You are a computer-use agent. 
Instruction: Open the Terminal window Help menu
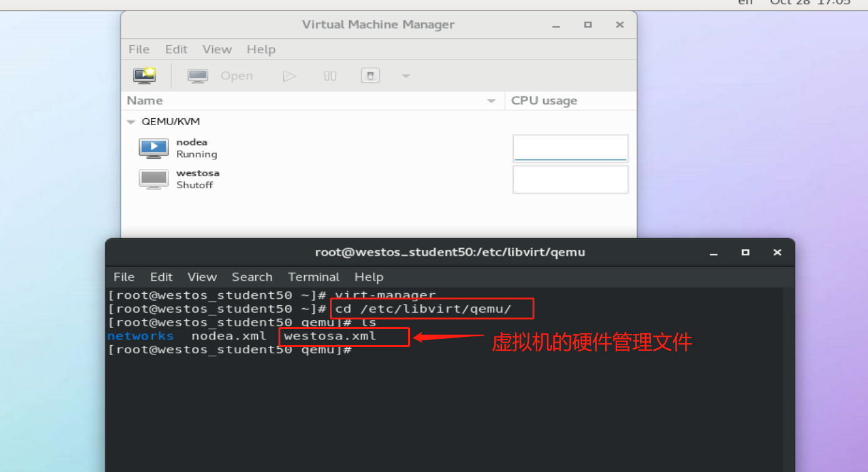pos(369,277)
